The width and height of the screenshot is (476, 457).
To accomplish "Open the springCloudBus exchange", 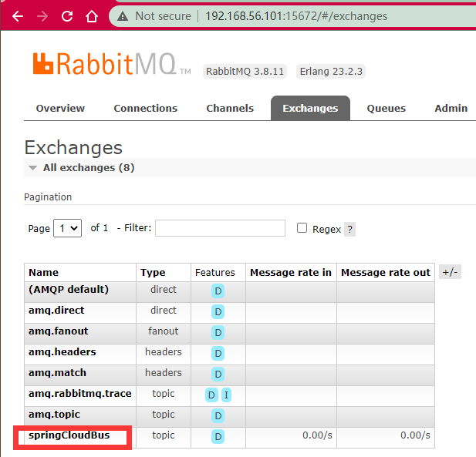I will [69, 435].
